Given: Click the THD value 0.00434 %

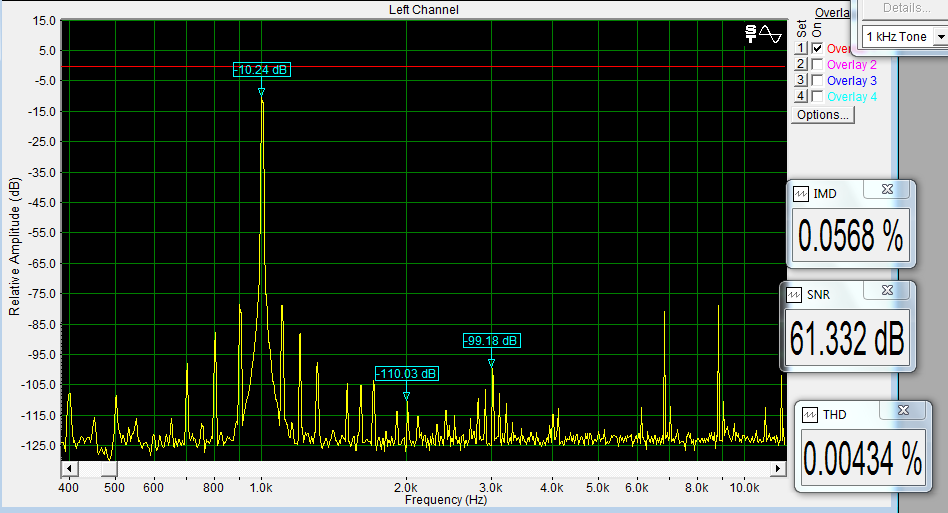Looking at the screenshot, I should (x=863, y=458).
